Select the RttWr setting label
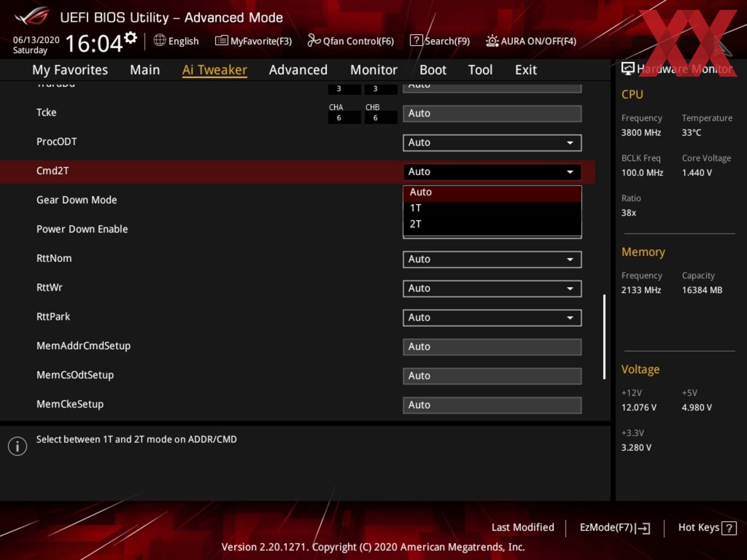This screenshot has height=560, width=747. (x=49, y=288)
